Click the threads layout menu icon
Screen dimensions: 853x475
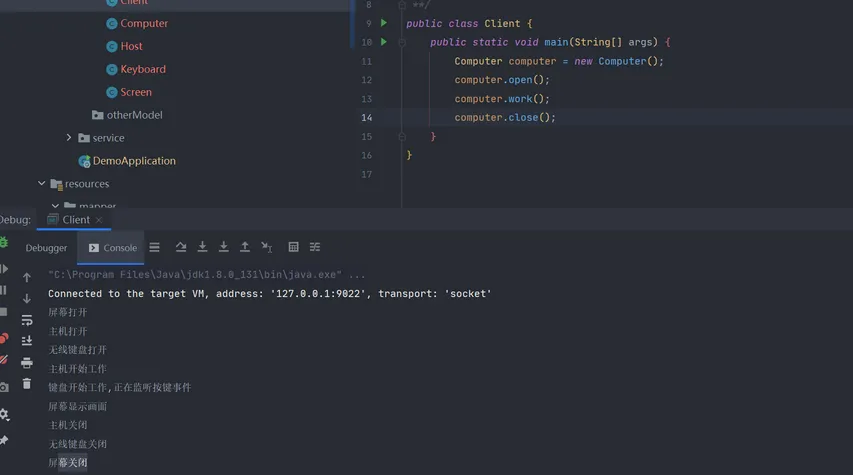pyautogui.click(x=154, y=247)
